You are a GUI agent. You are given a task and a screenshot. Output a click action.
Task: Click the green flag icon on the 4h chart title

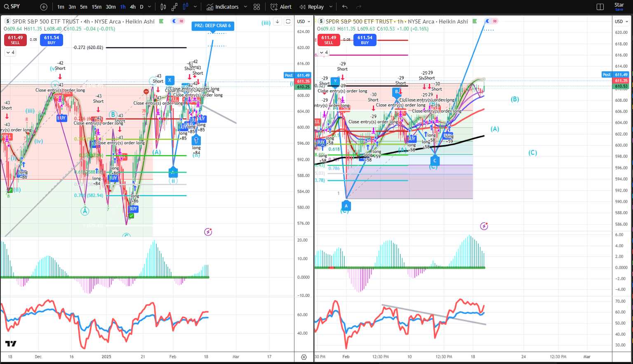click(161, 21)
